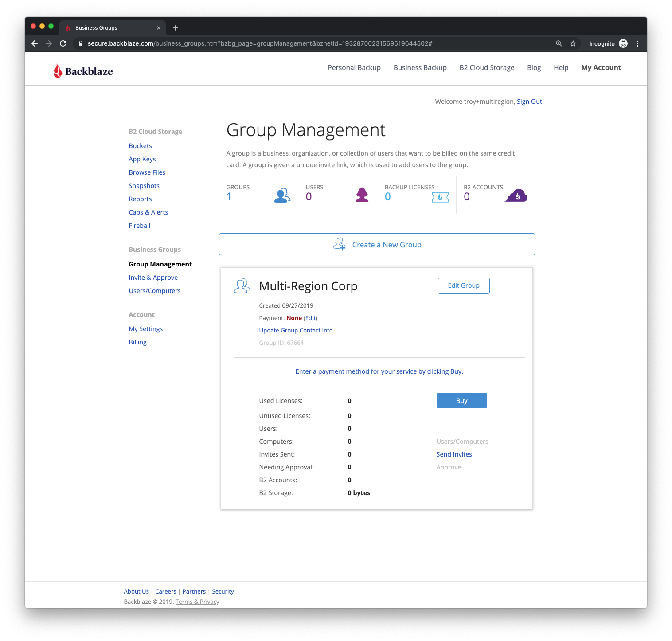Screen dimensions: 672x641
Task: Select the Business Groups browser tab
Action: tap(113, 28)
